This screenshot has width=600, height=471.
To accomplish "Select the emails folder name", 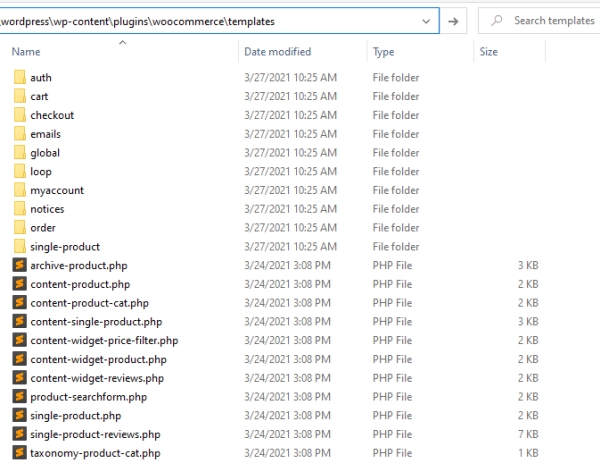I will [45, 134].
